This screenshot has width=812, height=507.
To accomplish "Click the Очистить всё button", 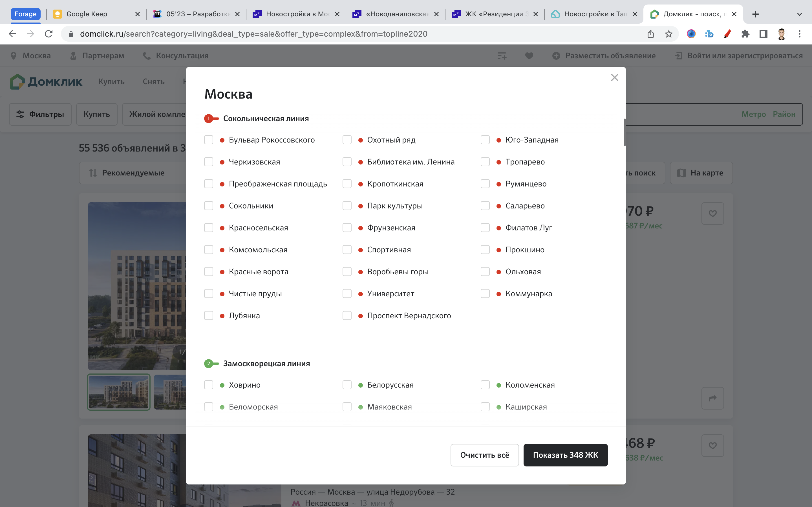I will [x=484, y=455].
